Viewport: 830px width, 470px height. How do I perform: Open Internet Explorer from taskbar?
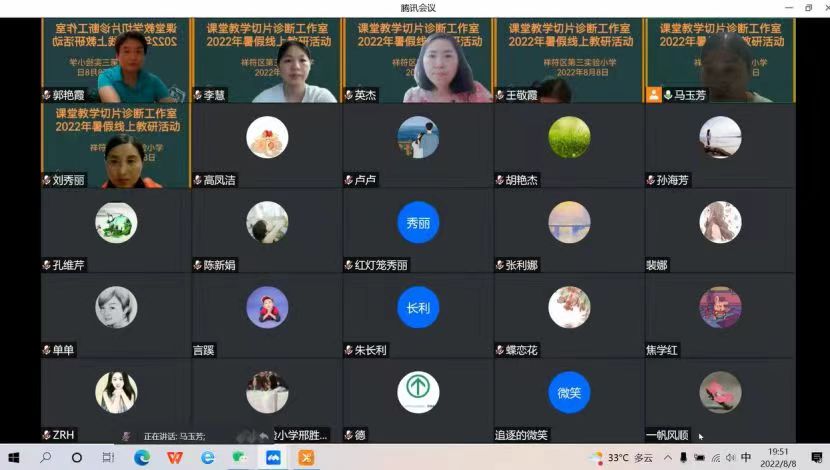click(x=208, y=457)
